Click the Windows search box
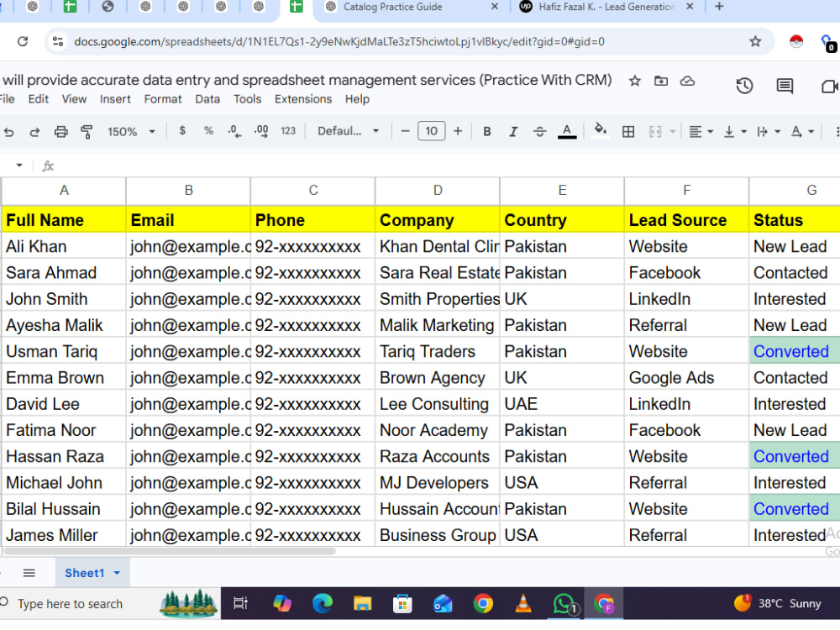 pos(110,604)
